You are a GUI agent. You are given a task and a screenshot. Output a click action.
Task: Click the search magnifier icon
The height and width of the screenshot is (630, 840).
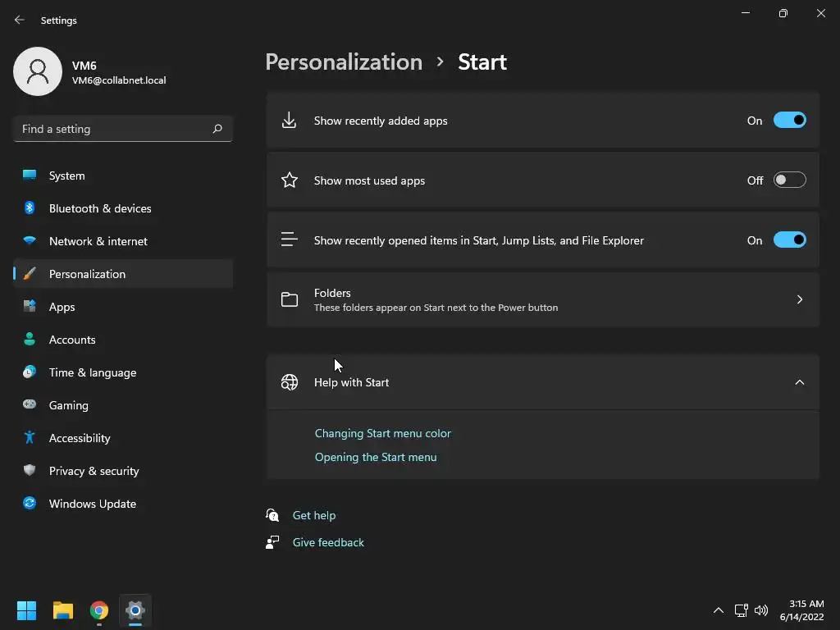point(217,129)
